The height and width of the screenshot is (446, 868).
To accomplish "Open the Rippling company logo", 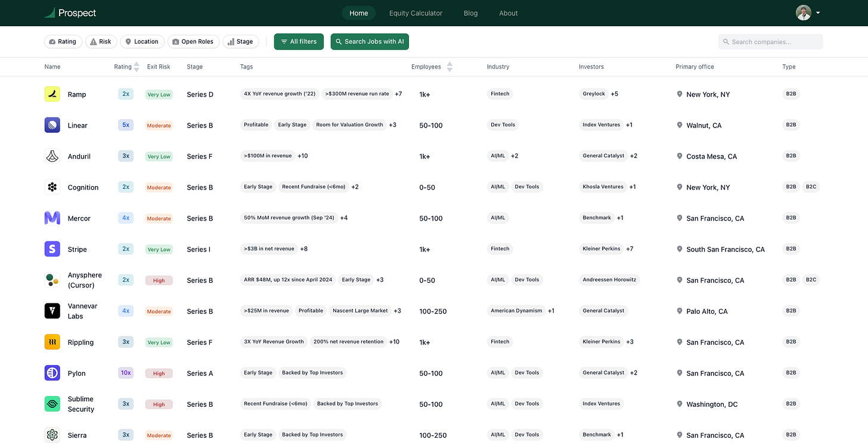I will coord(52,342).
